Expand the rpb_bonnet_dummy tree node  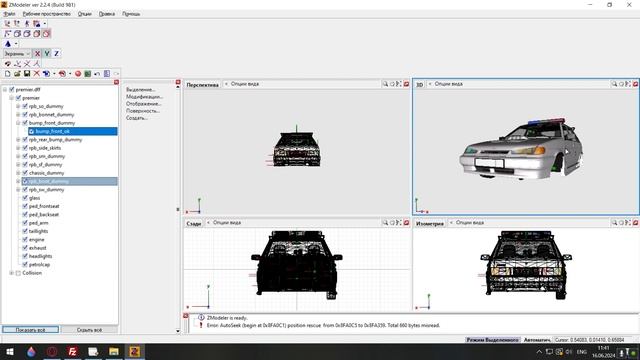pos(18,115)
